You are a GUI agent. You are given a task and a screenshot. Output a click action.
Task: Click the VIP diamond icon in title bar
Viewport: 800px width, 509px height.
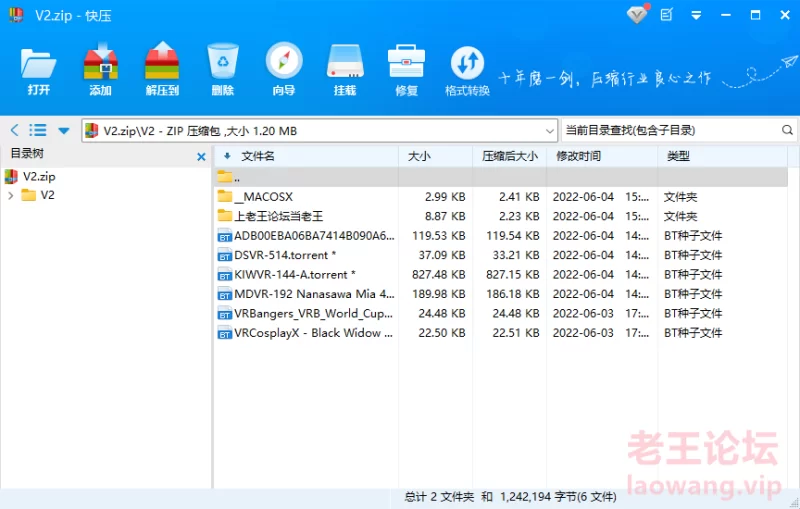[637, 14]
